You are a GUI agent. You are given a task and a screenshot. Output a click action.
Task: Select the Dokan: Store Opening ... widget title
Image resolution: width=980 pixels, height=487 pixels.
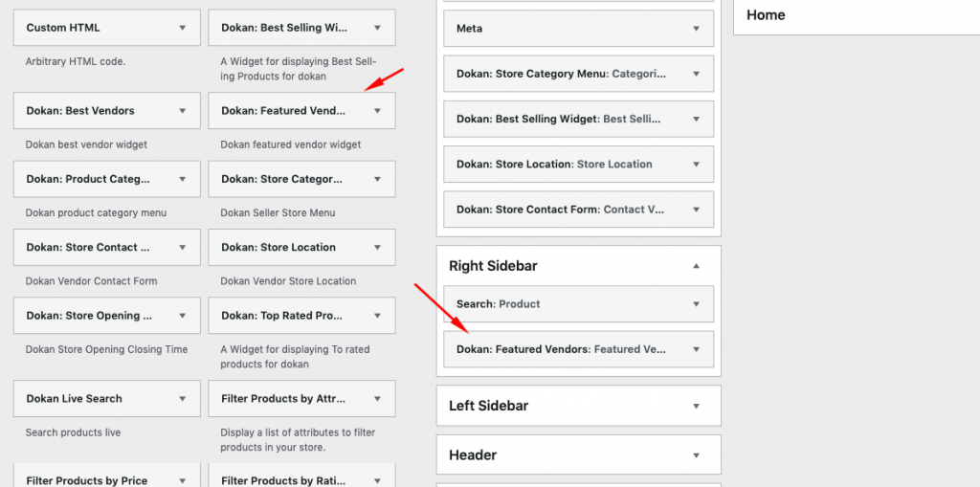pyautogui.click(x=89, y=315)
